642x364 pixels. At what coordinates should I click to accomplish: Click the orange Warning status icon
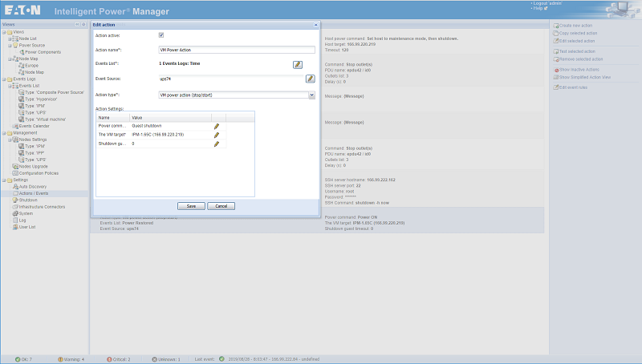tap(60, 359)
